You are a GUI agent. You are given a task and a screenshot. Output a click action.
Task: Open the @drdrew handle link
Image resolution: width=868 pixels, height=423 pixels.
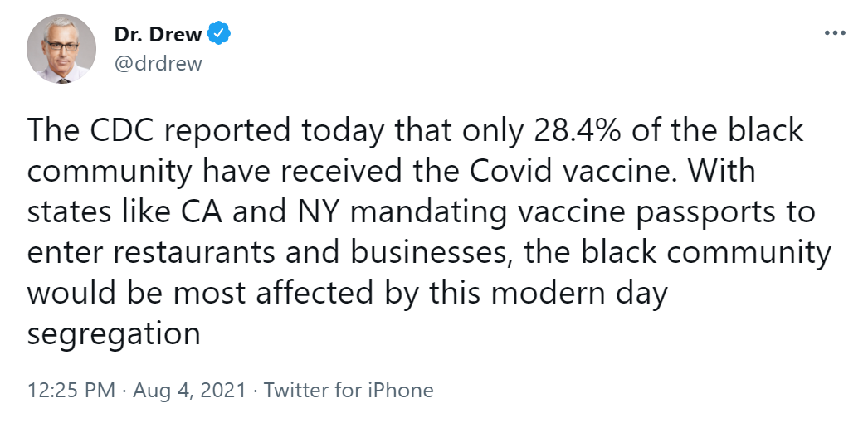click(157, 63)
